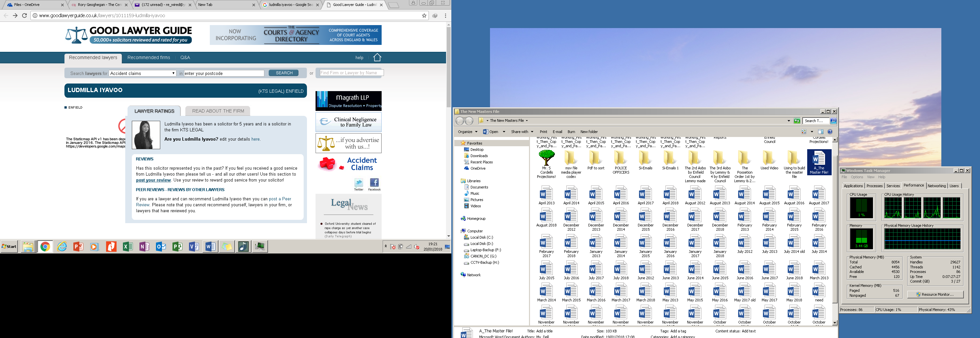Expand the change view options arrow
This screenshot has height=338, width=980.
pyautogui.click(x=812, y=132)
